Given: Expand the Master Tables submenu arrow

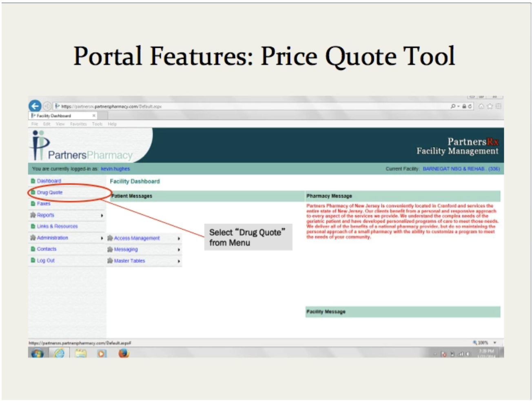Looking at the screenshot, I should tap(179, 261).
